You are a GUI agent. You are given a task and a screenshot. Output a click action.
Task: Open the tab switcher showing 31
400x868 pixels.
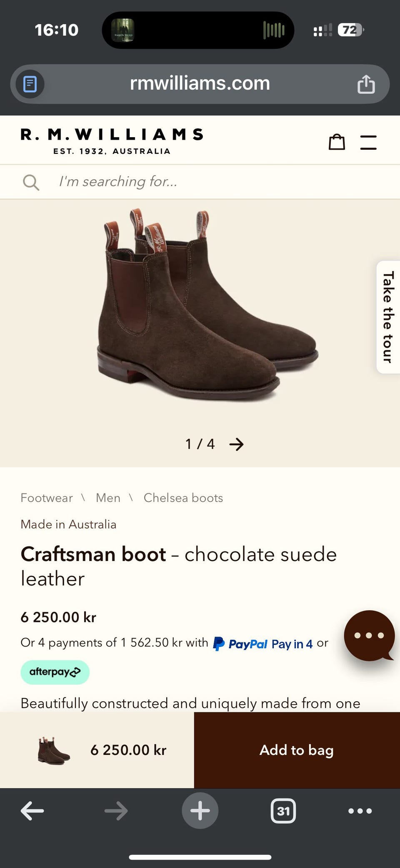283,811
